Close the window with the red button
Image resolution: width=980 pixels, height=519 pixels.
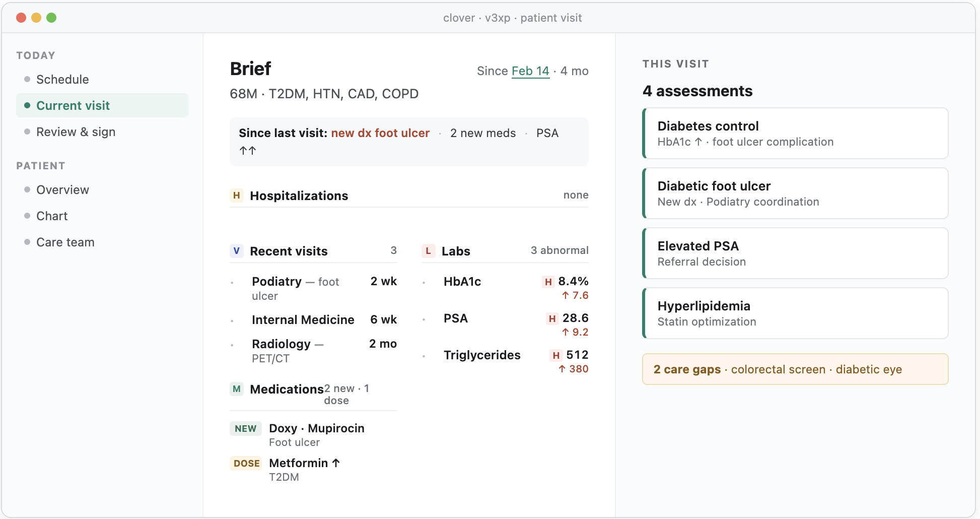pos(21,18)
